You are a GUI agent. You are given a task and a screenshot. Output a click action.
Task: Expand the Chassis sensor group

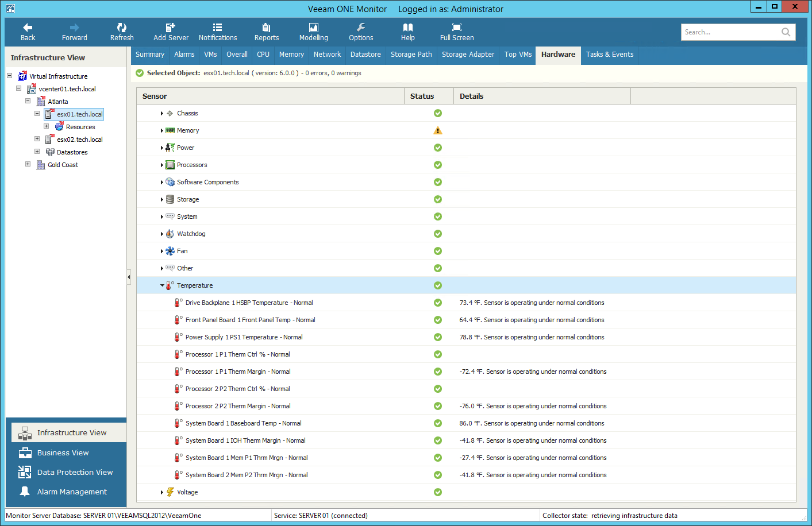pyautogui.click(x=162, y=113)
